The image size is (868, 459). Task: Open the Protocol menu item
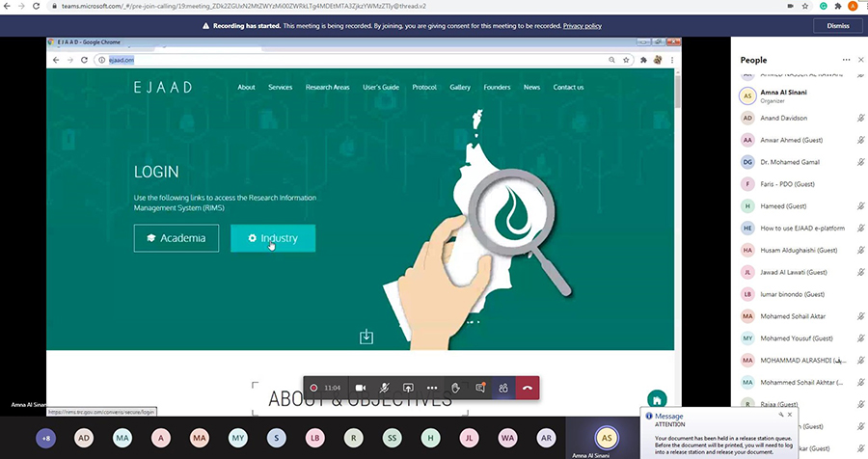pos(424,88)
